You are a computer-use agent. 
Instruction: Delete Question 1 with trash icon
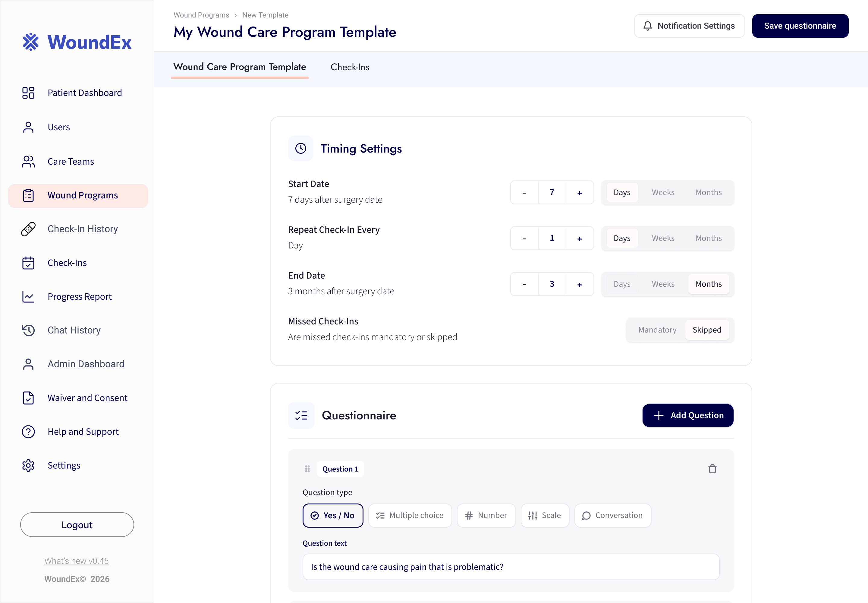point(712,469)
